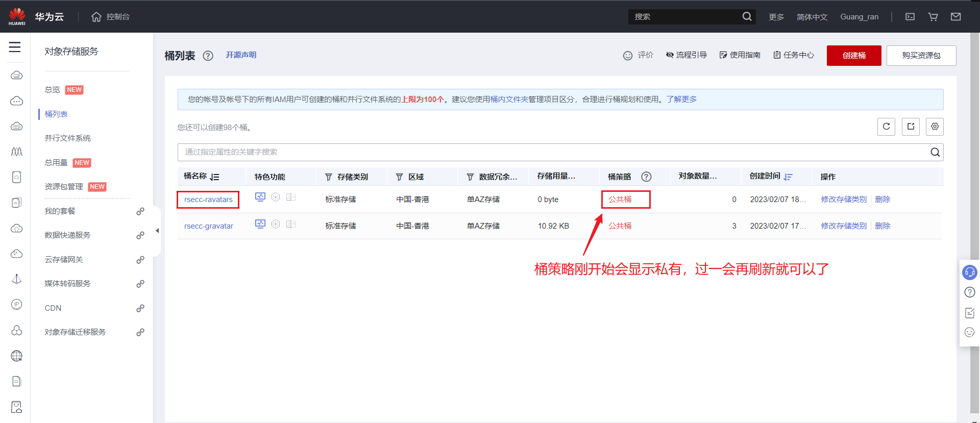Click the 购买资源包 button
Image resolution: width=980 pixels, height=423 pixels.
(921, 56)
